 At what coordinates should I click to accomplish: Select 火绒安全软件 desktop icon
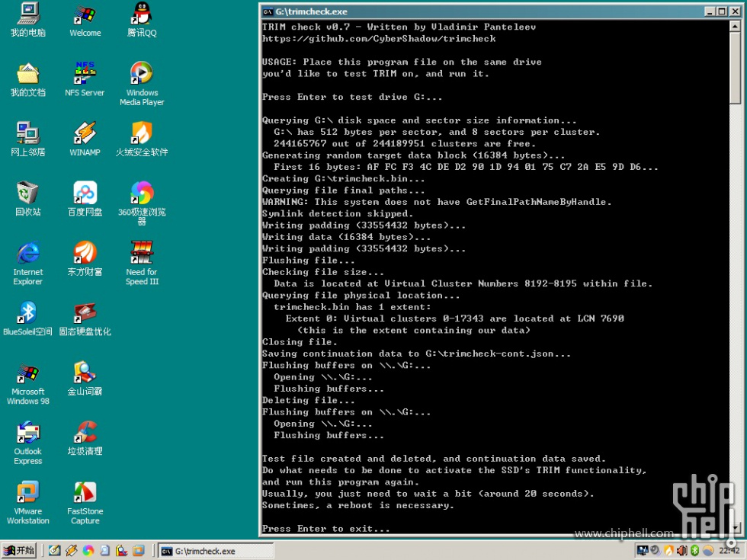point(142,139)
